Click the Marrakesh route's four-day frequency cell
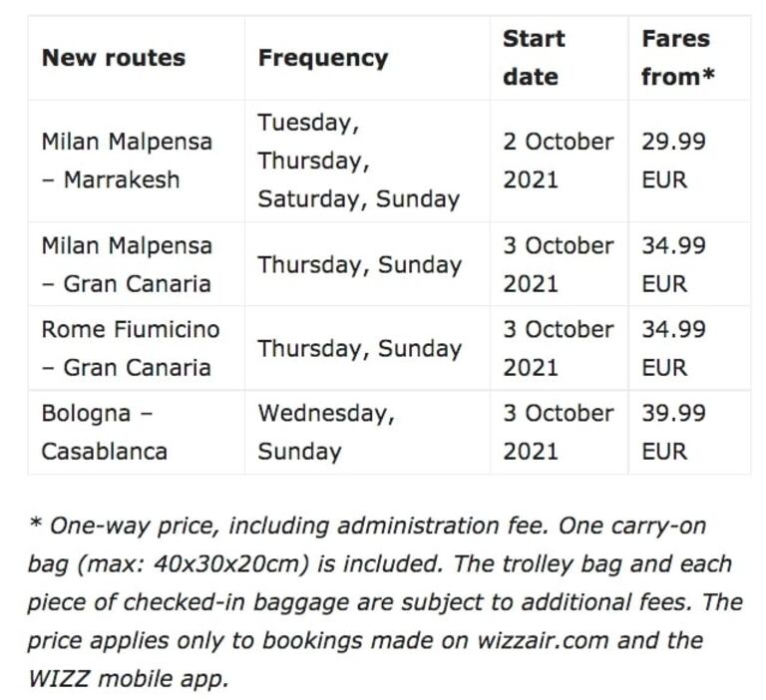Viewport: 766px width, 700px height. point(358,161)
